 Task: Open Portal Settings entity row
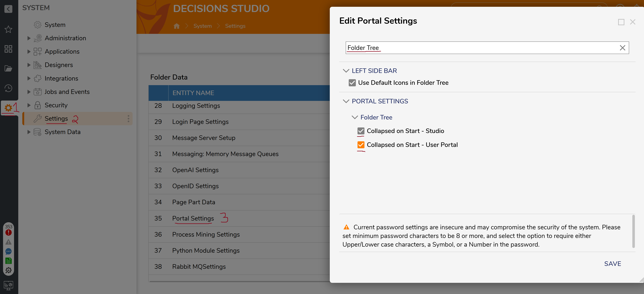[x=193, y=218]
